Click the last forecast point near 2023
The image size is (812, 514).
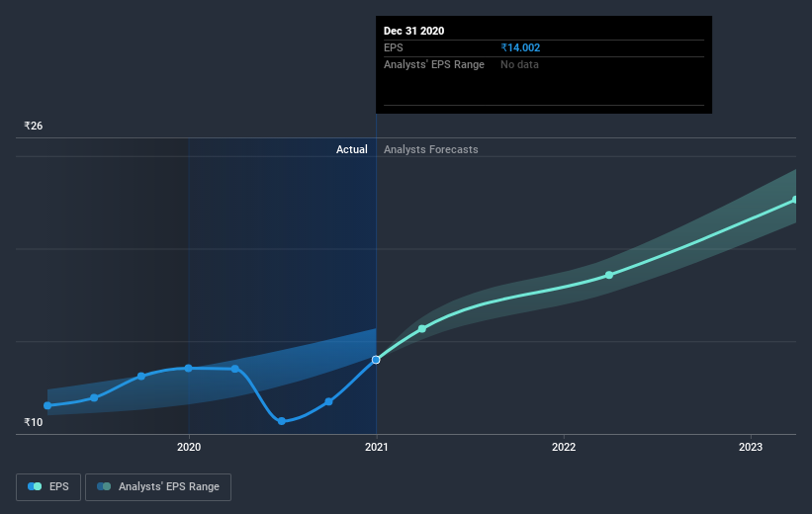tap(795, 200)
